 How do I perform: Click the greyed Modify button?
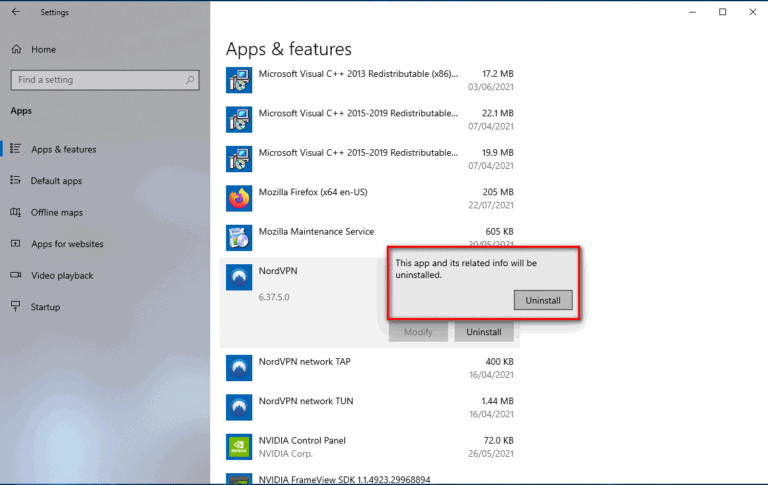[x=418, y=331]
